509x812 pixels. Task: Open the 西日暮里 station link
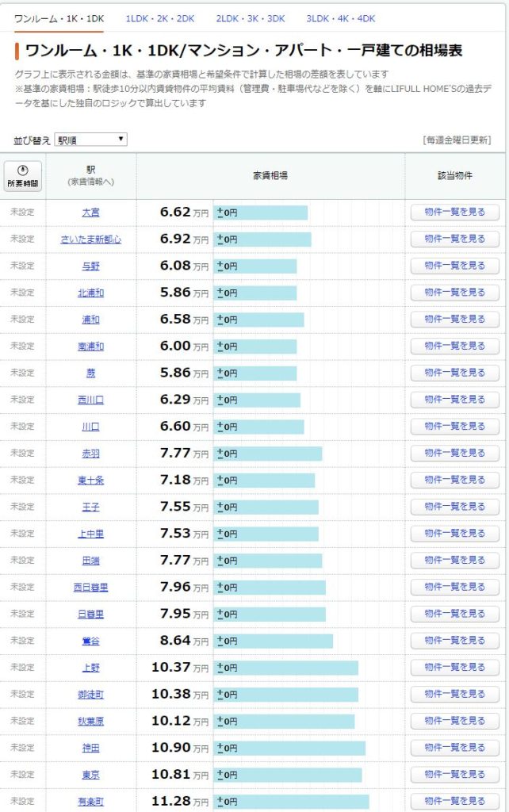(90, 588)
